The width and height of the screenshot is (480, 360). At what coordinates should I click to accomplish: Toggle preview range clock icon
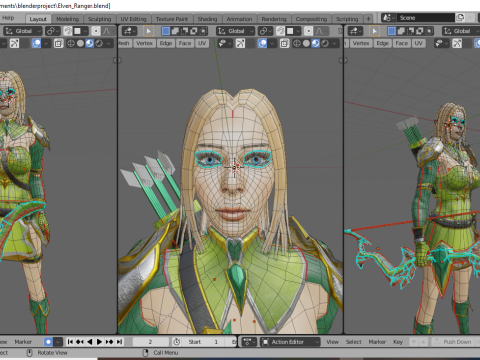tap(177, 342)
